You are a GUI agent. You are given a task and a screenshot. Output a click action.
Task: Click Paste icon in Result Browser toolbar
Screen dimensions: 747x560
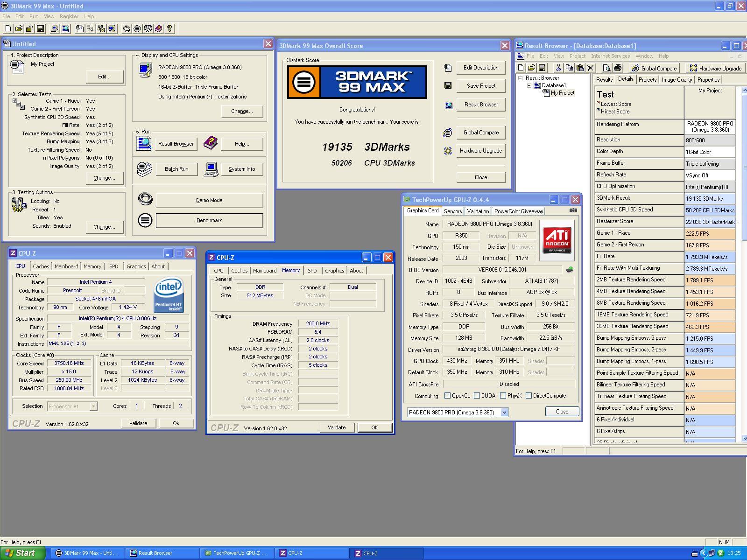[579, 68]
